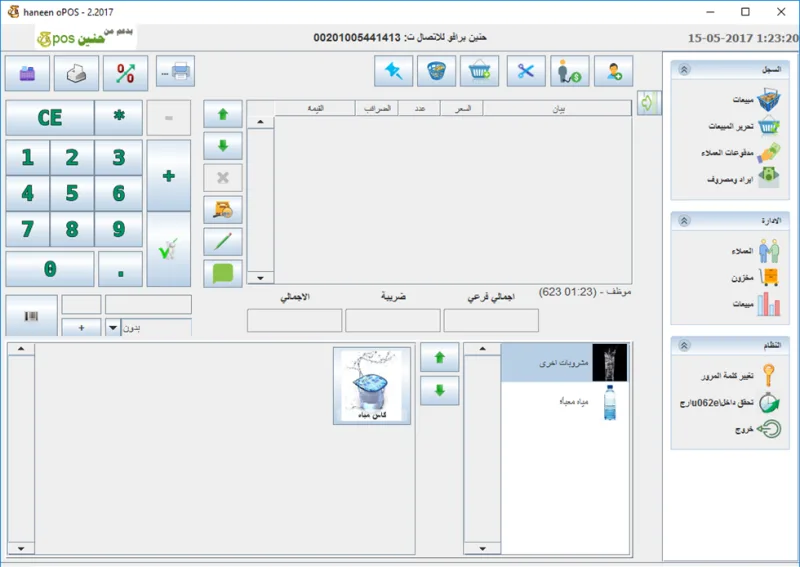Click category list scroll down arrow
The width and height of the screenshot is (800, 567).
pyautogui.click(x=482, y=549)
